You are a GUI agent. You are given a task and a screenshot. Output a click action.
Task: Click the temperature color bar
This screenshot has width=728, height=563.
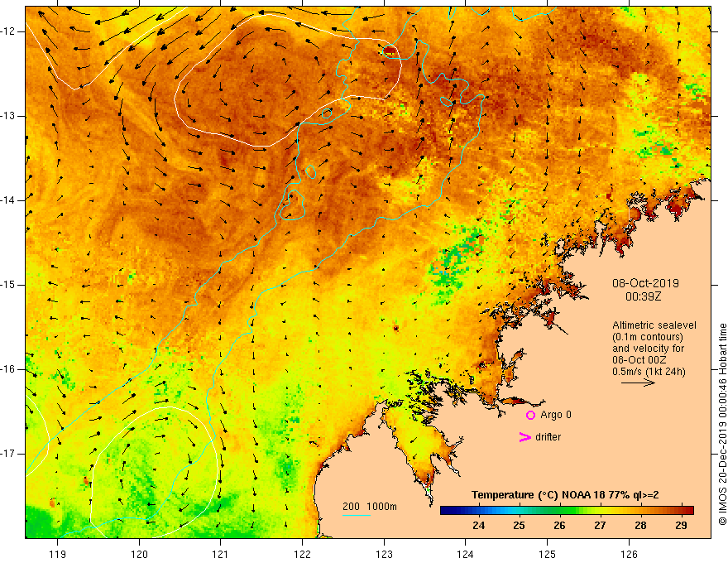click(567, 511)
